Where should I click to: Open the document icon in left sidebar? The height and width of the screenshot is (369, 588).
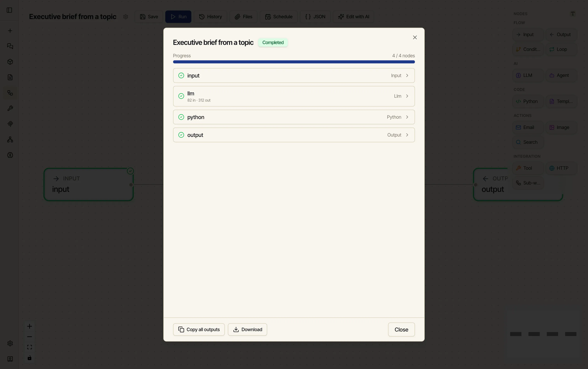point(10,77)
